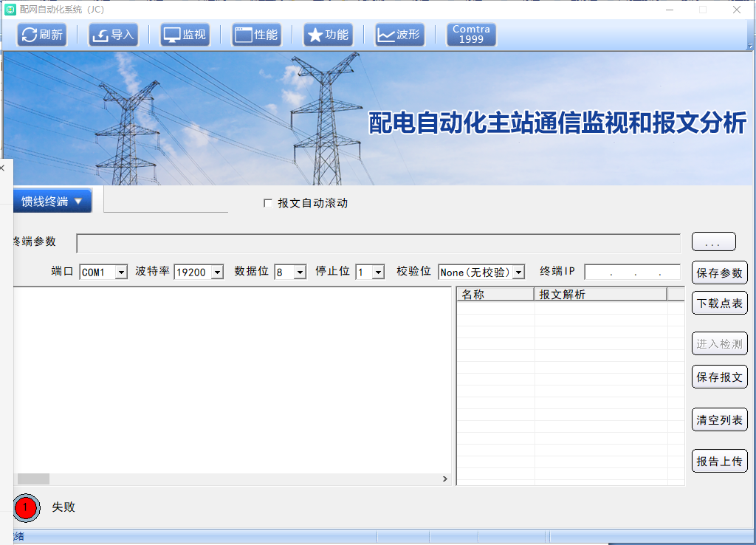
Task: Open the 波特率 19200 dropdown
Action: (x=217, y=272)
